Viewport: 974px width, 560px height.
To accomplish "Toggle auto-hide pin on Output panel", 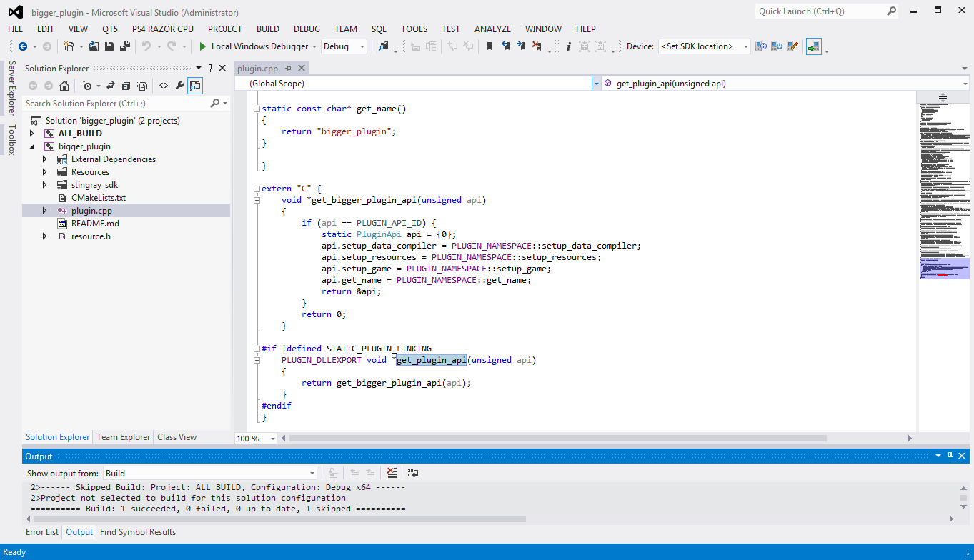I will 950,456.
